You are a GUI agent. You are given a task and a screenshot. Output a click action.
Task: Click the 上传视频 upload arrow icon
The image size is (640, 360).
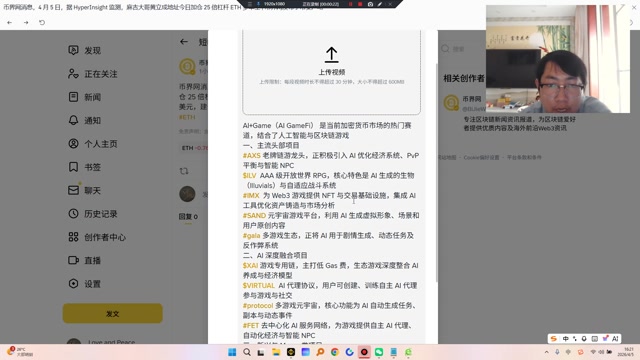coord(331,55)
